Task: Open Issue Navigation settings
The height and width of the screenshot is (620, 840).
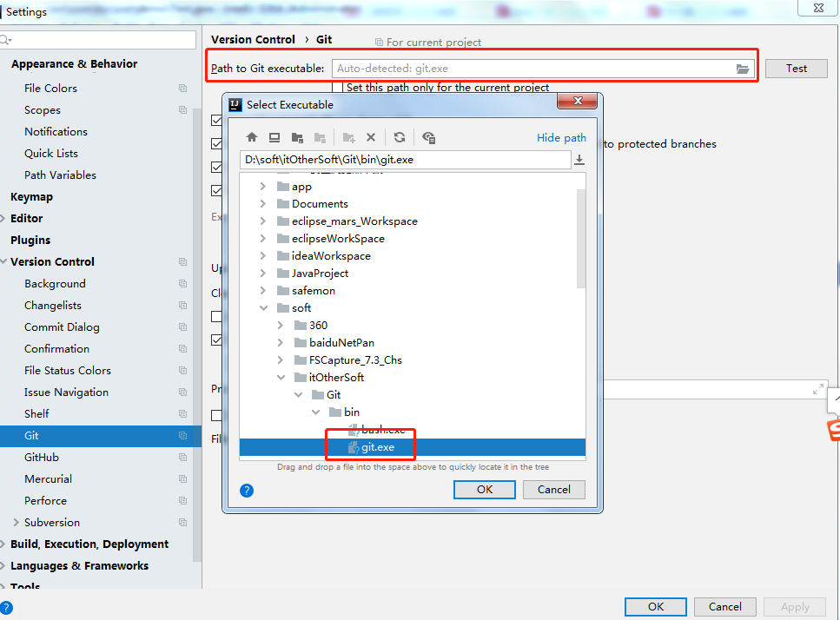Action: pos(66,392)
